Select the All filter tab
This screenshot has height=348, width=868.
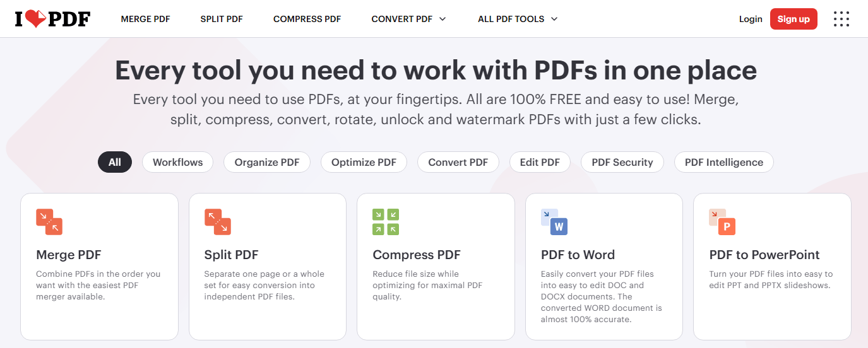[114, 162]
